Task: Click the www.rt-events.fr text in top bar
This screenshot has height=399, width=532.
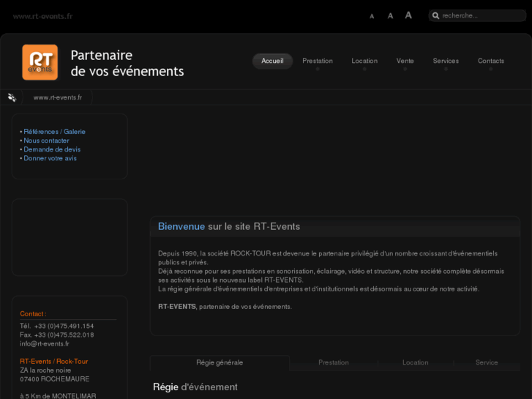Action: tap(42, 16)
